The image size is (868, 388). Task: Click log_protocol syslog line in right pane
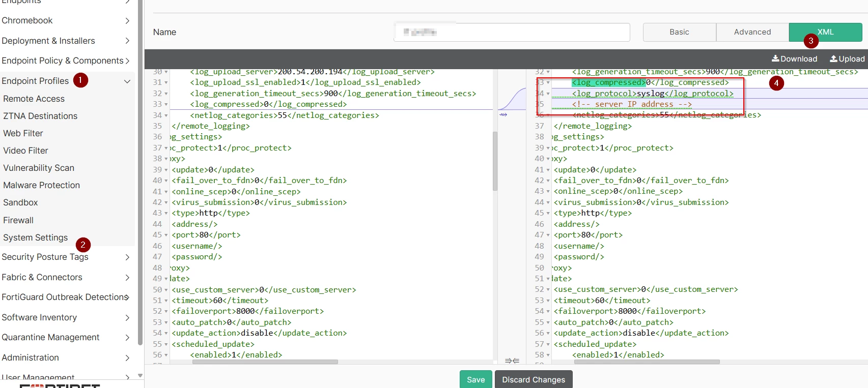point(653,94)
